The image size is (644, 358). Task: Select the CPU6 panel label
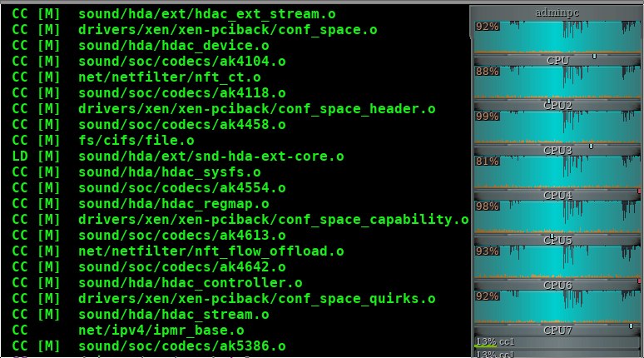click(557, 286)
